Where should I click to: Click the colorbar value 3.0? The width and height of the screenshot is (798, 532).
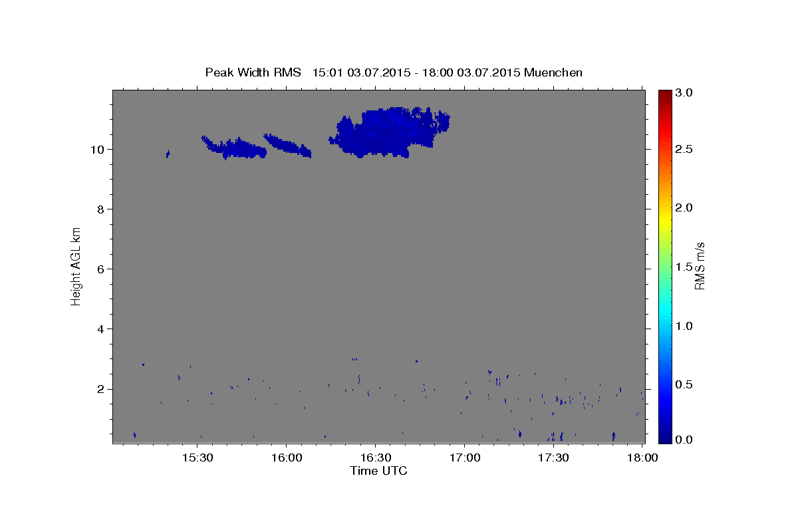(684, 93)
